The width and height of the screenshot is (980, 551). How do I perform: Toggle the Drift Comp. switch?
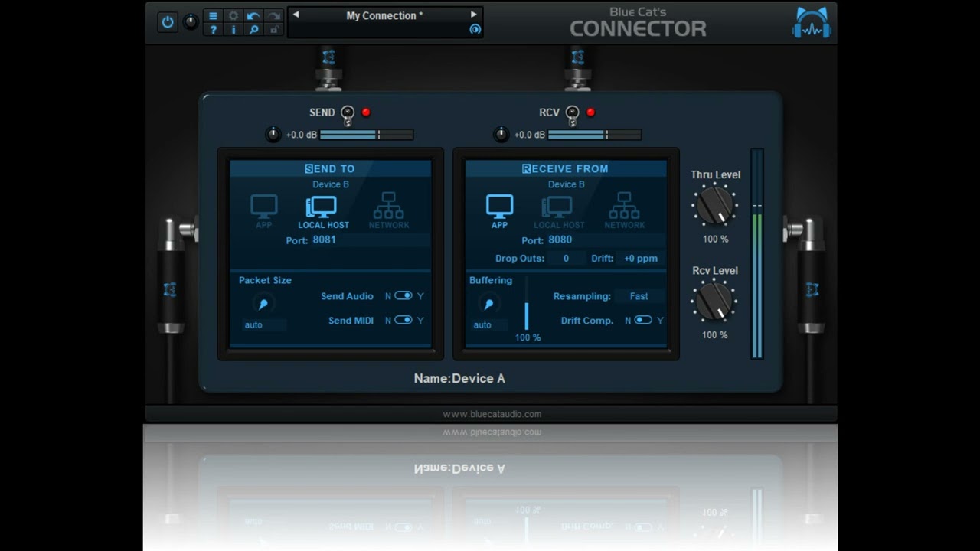click(x=643, y=321)
